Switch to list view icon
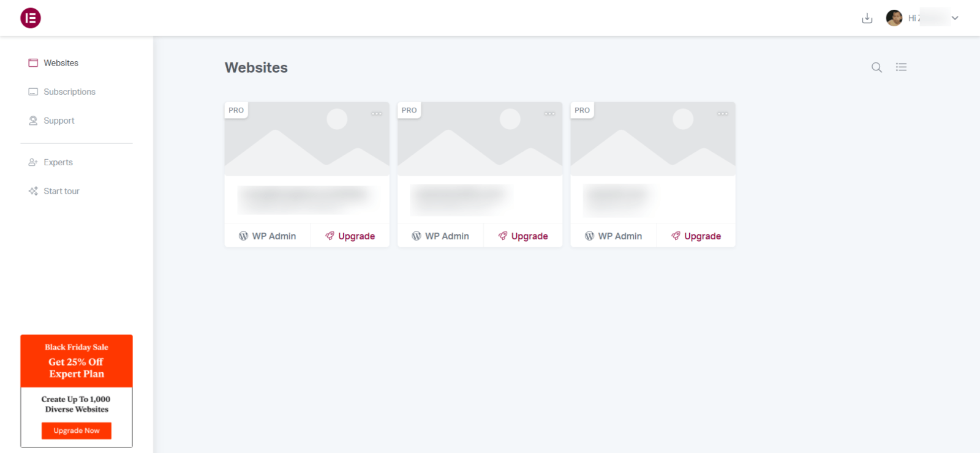This screenshot has width=980, height=453. click(x=901, y=67)
